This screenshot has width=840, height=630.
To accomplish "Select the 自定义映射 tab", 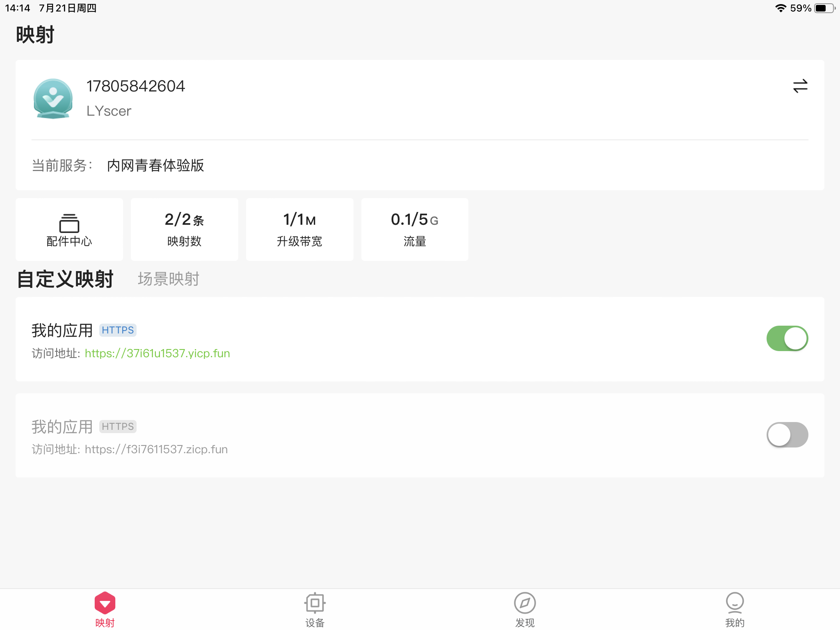I will point(65,279).
